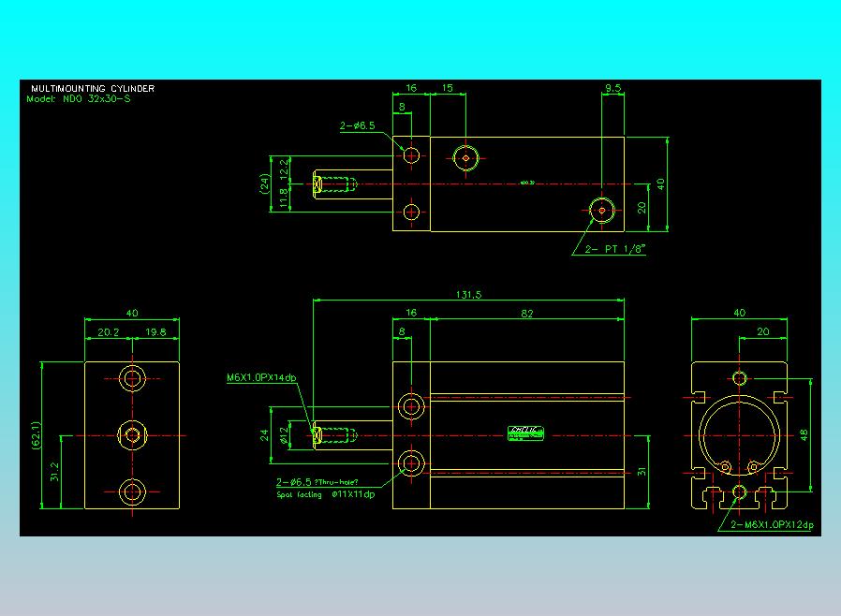Click the "M6X1.0PX14dp" thread note
The height and width of the screenshot is (616, 841).
261,377
